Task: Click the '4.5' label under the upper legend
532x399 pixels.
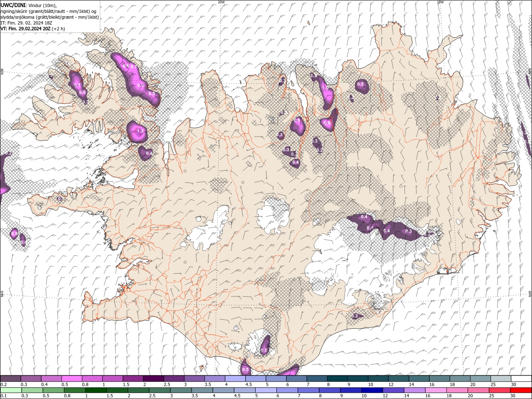Action: pos(248,384)
